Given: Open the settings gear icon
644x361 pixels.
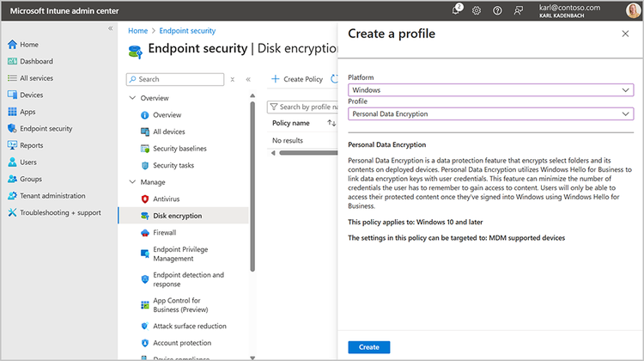Looking at the screenshot, I should coord(477,10).
